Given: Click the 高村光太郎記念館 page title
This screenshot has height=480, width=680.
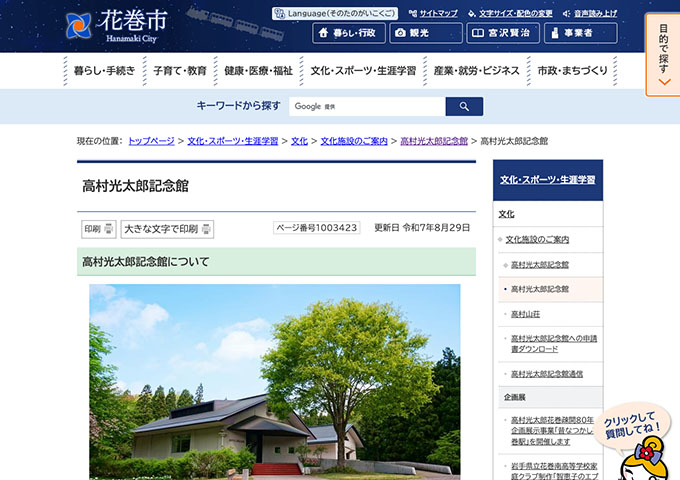Looking at the screenshot, I should 135,186.
